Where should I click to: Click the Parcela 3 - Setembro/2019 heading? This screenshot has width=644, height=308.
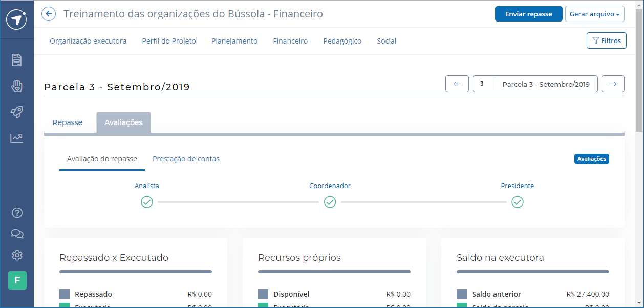pos(117,87)
